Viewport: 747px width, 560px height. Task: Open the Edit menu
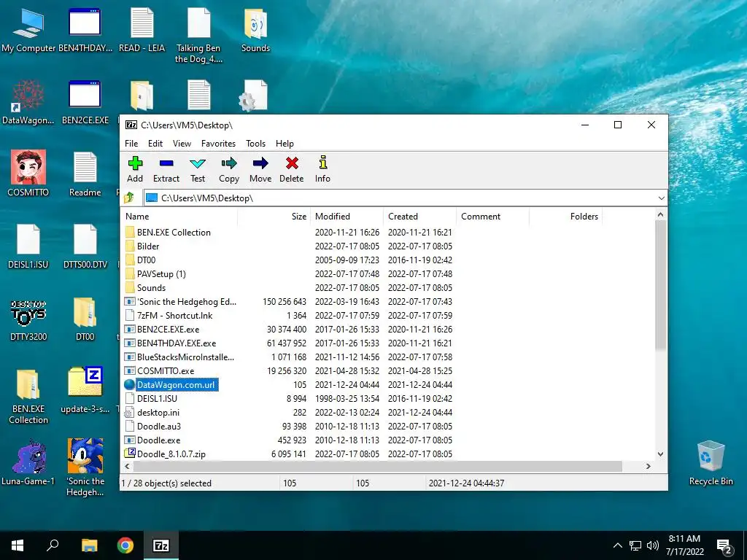(x=155, y=144)
